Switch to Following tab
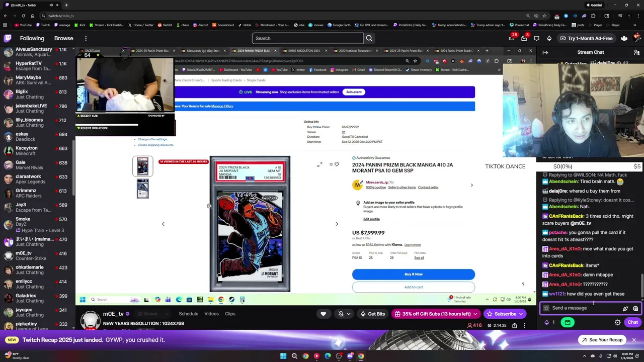This screenshot has height=362, width=644. [x=32, y=38]
